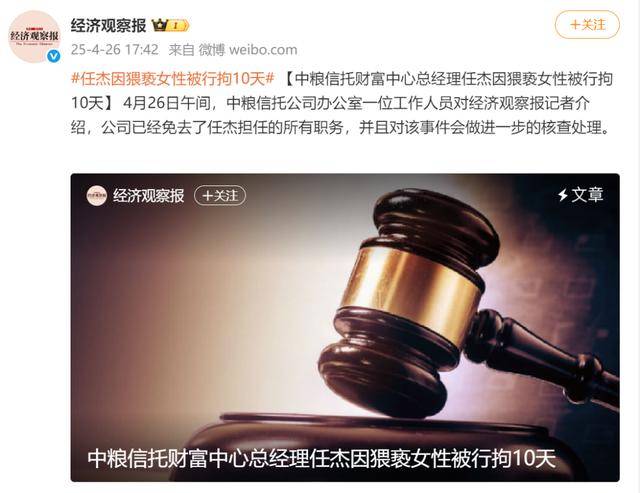Follow account with top-right +关注 button
The height and width of the screenshot is (493, 640).
[587, 24]
